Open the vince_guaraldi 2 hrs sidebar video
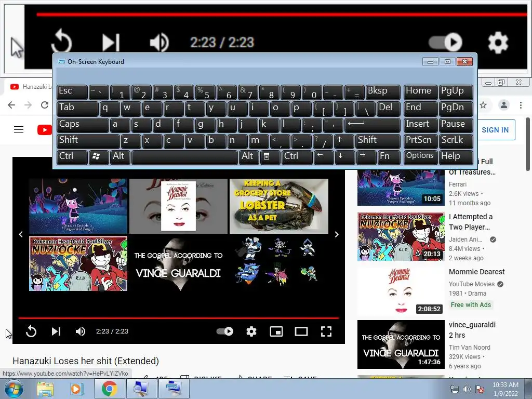Viewport: 532px width, 399px height. (472, 330)
